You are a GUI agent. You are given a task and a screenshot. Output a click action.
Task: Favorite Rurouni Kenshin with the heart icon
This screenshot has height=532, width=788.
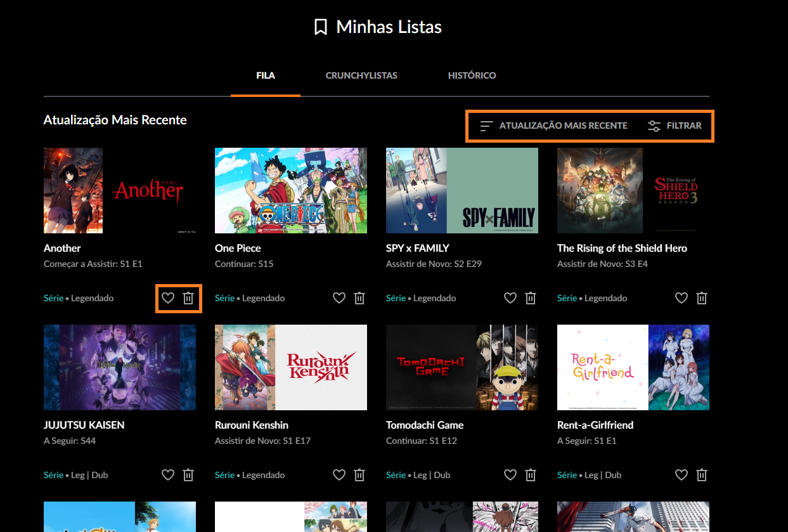pos(339,475)
